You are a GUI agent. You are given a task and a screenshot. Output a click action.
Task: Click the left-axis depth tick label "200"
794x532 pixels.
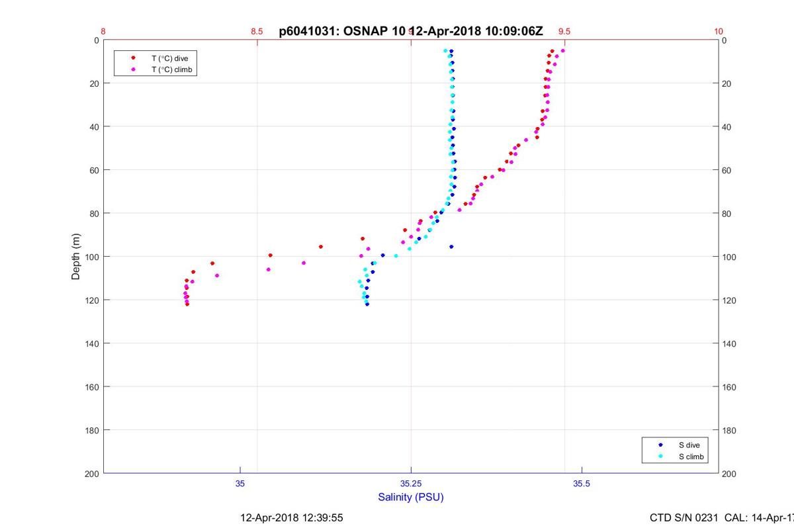click(x=92, y=474)
